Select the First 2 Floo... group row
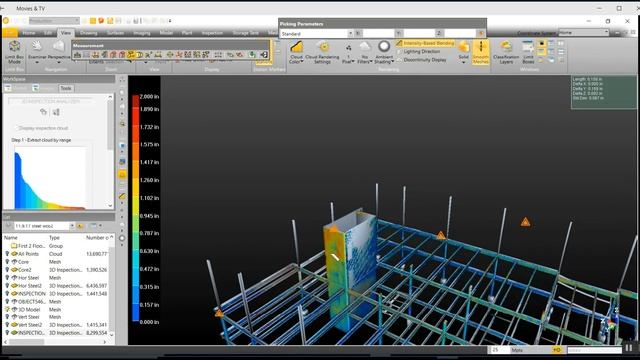This screenshot has height=360, width=640. (57, 246)
